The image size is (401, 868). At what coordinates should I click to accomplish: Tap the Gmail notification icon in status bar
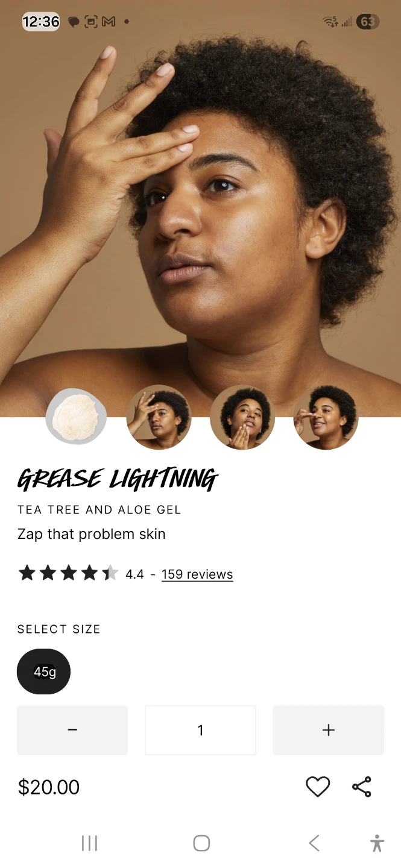click(x=109, y=22)
